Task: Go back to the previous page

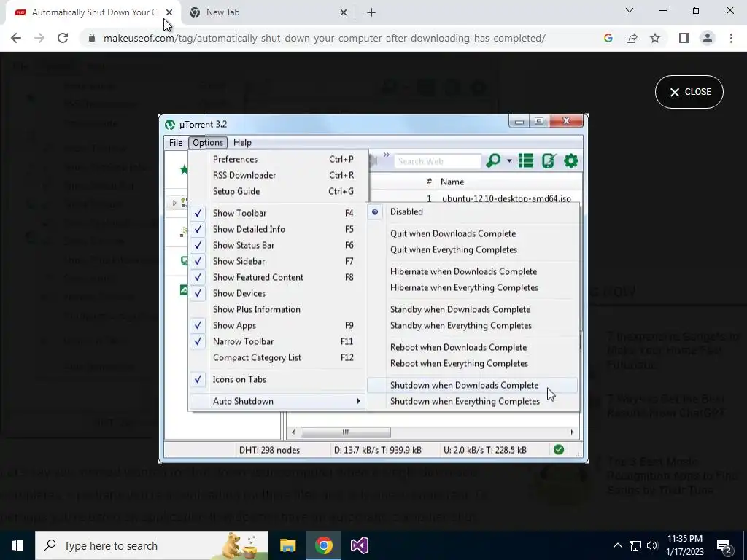Action: tap(16, 38)
